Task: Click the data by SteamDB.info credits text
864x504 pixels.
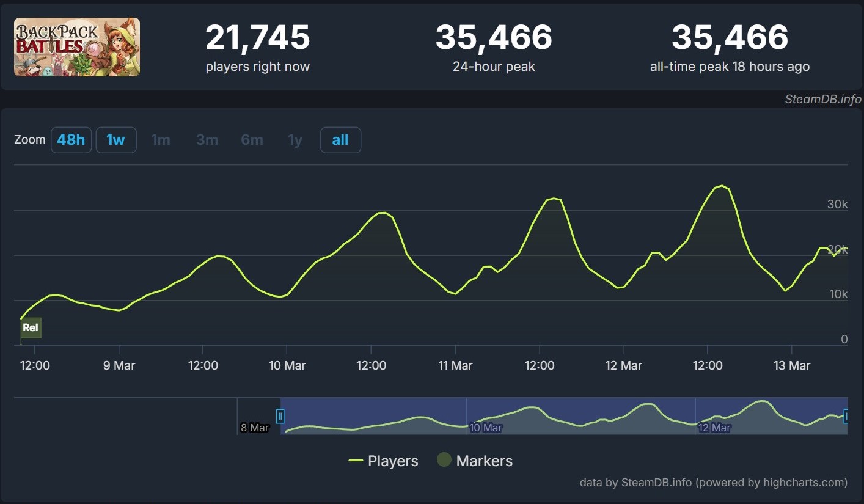Action: coord(713,483)
